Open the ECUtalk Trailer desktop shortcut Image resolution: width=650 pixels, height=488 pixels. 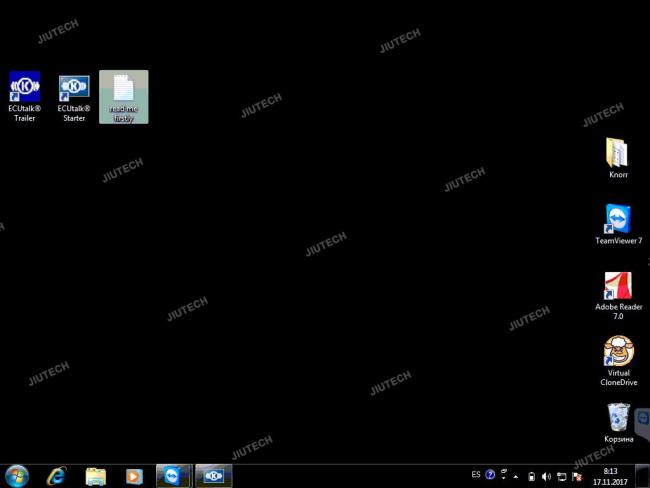click(24, 96)
